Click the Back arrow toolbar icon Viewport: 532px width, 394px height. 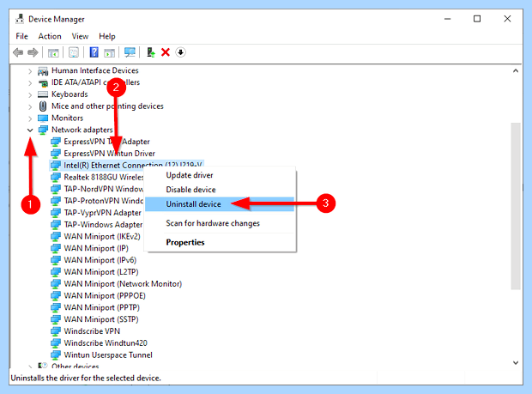(x=18, y=52)
